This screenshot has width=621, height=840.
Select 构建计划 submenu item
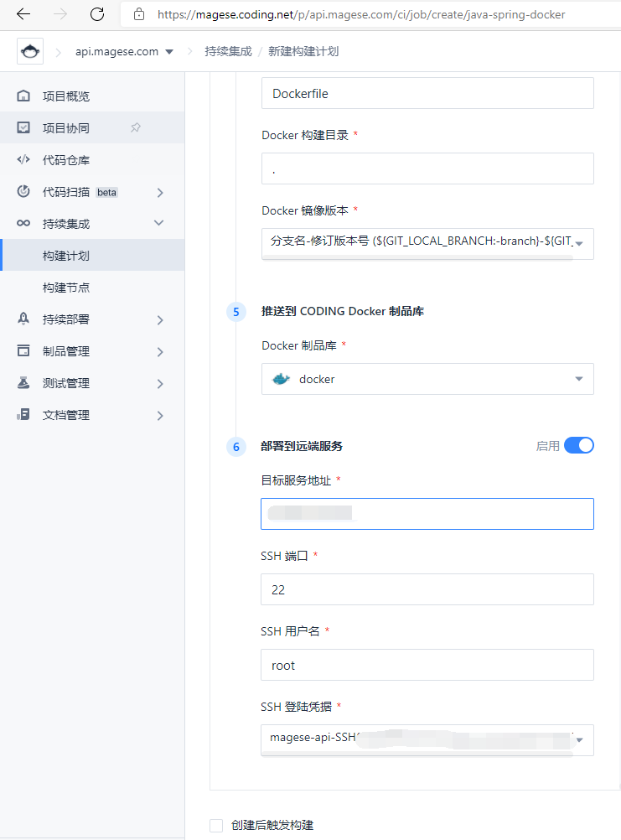(x=92, y=255)
